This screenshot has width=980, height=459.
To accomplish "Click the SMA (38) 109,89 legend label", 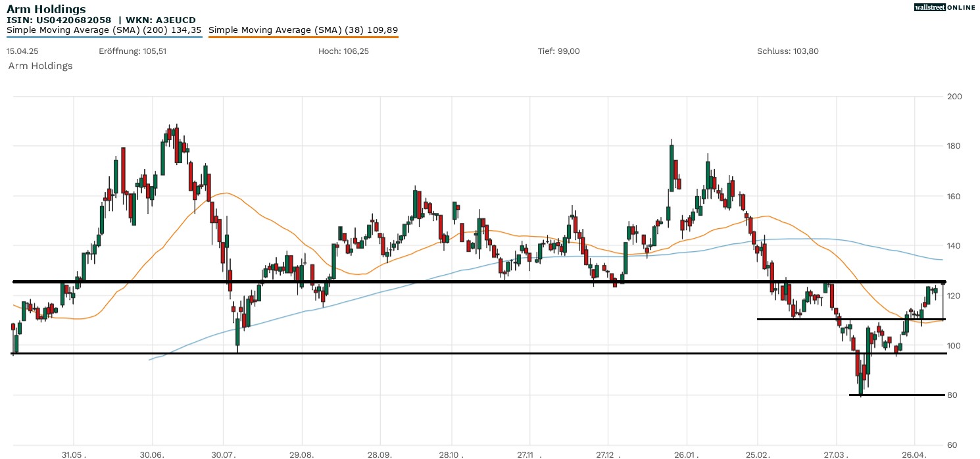I will [x=303, y=30].
